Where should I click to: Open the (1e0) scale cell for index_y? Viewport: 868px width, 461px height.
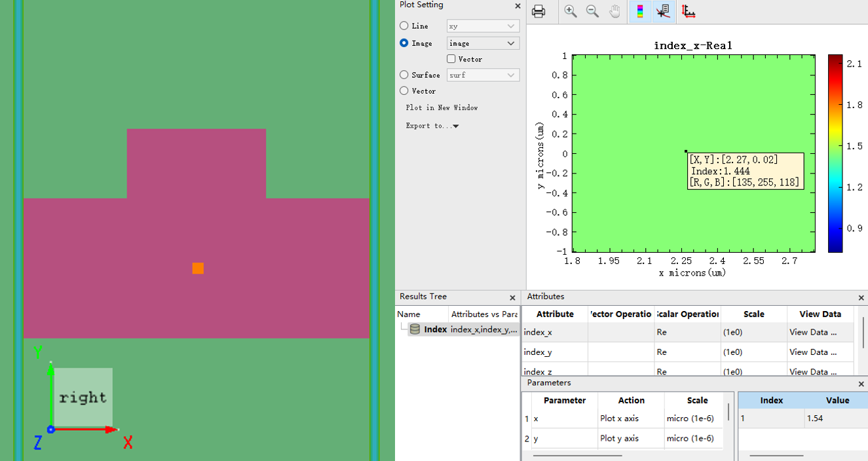click(754, 352)
